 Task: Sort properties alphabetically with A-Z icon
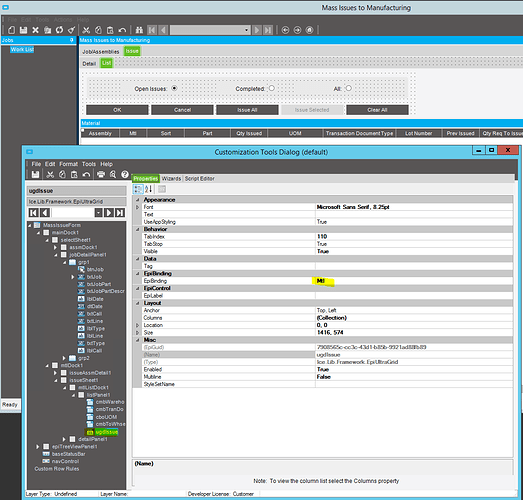pyautogui.click(x=148, y=189)
